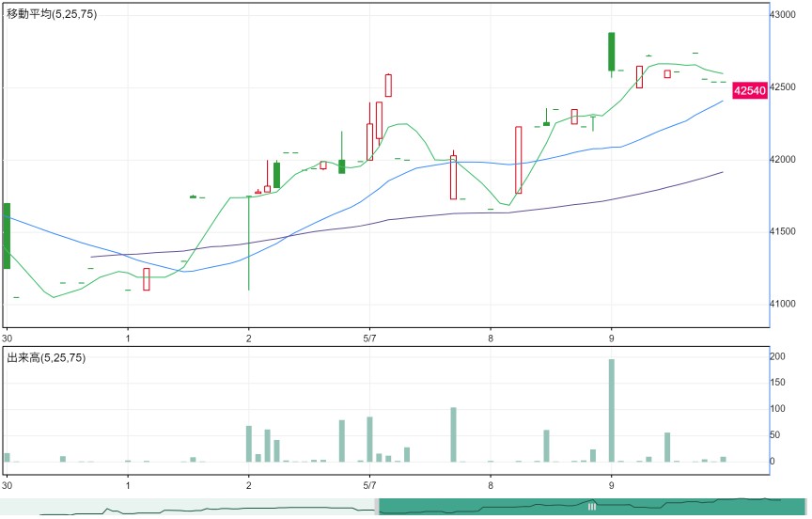This screenshot has height=519, width=812.
Task: Click the tallest volume bar at date 9
Action: (x=612, y=410)
